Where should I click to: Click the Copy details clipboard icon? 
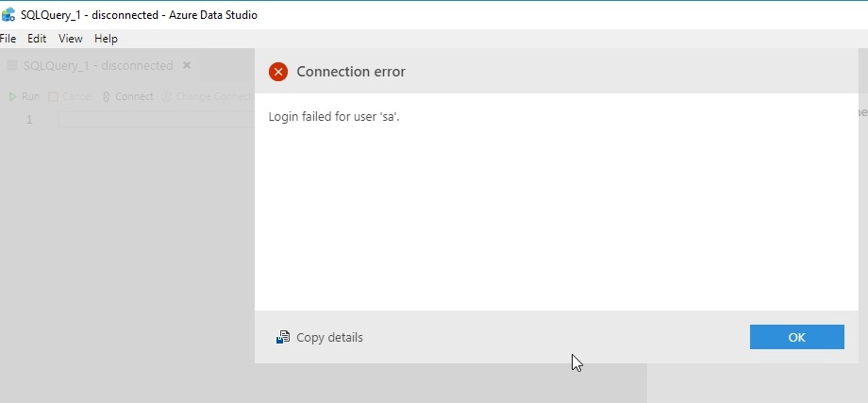point(283,338)
